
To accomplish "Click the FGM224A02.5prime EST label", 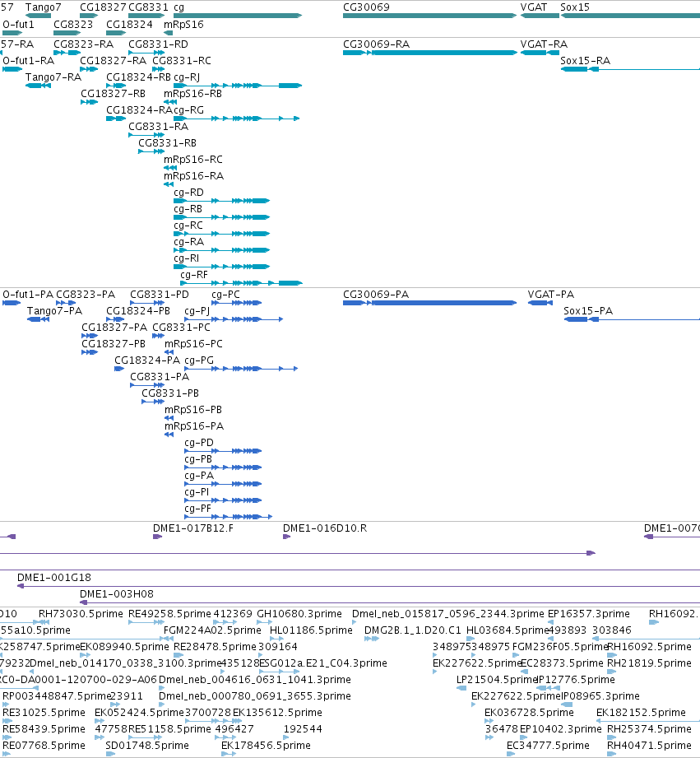I will click(212, 630).
